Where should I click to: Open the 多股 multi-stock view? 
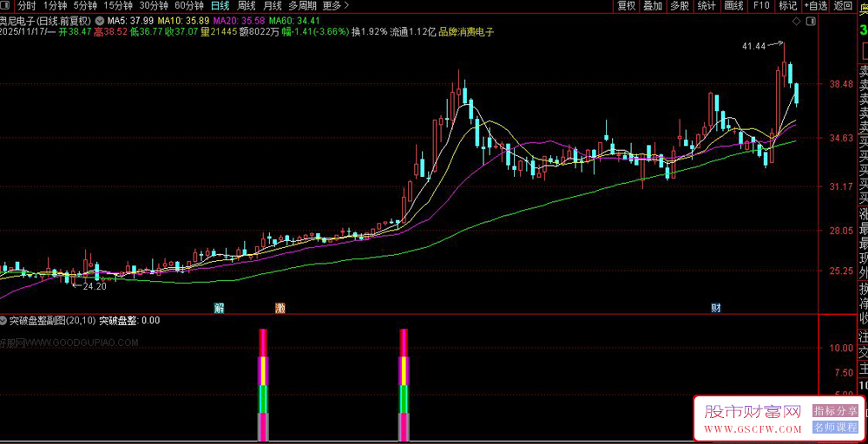coord(680,6)
